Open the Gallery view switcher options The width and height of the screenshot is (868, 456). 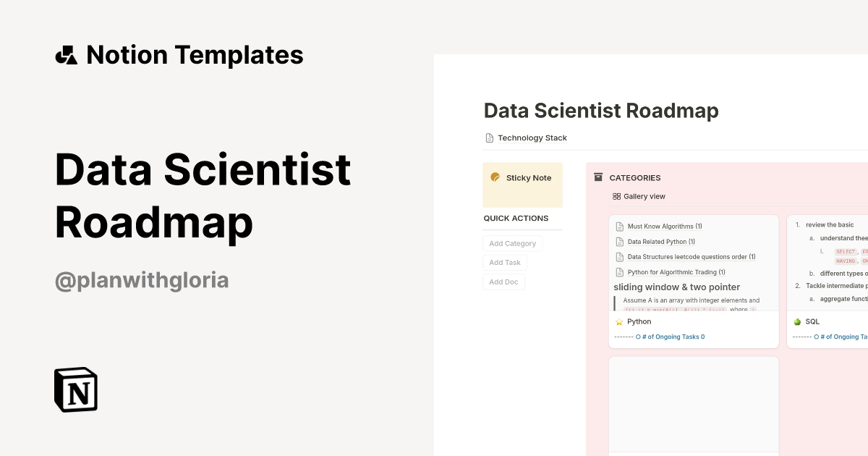pos(639,196)
